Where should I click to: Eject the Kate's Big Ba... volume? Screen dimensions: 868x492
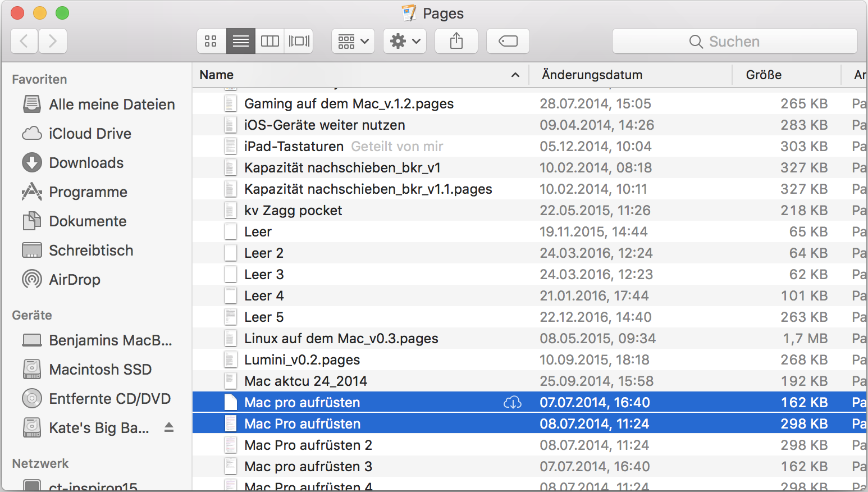[169, 428]
